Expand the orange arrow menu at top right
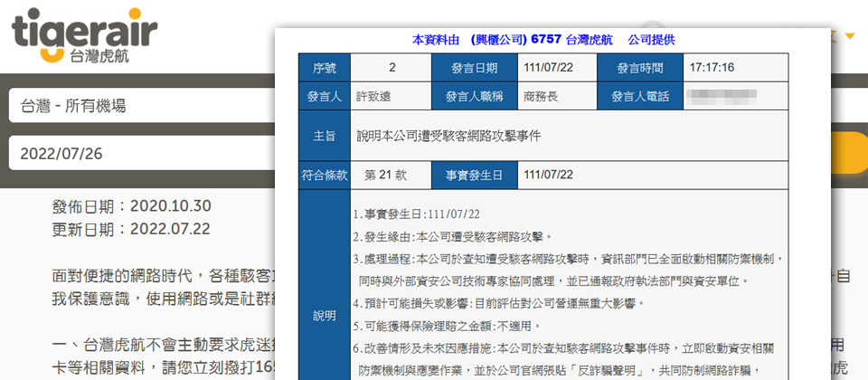This screenshot has width=868, height=380. [x=849, y=36]
